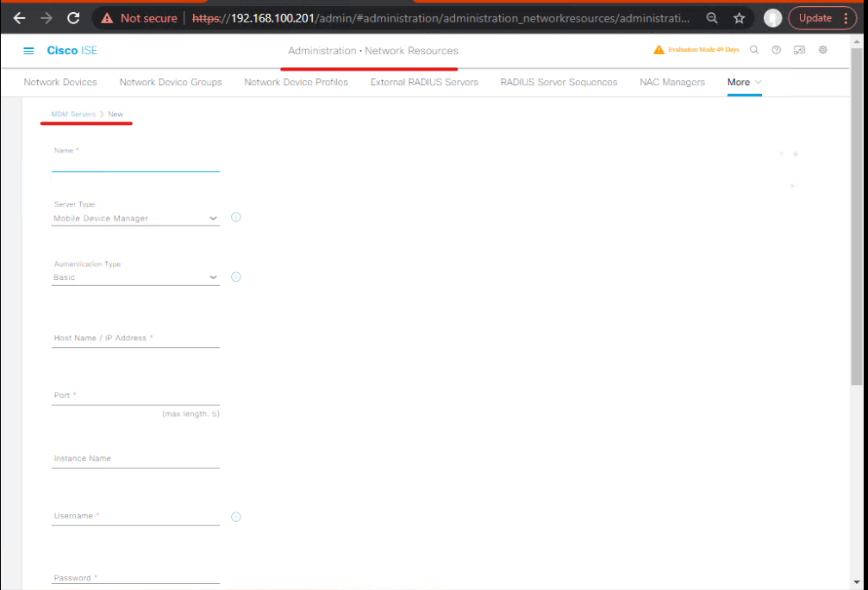This screenshot has height=590, width=868.
Task: Focus the Instance Name field
Action: 135,459
